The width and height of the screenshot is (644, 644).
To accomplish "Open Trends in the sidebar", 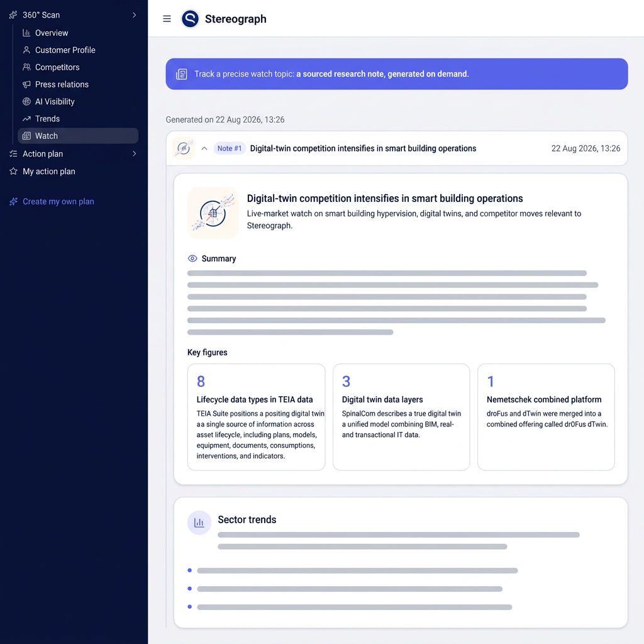I will pos(47,119).
